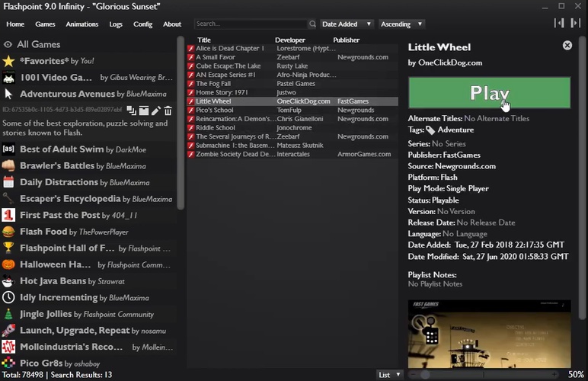Delete playlist using the trash icon
The width and height of the screenshot is (588, 381).
pos(168,110)
